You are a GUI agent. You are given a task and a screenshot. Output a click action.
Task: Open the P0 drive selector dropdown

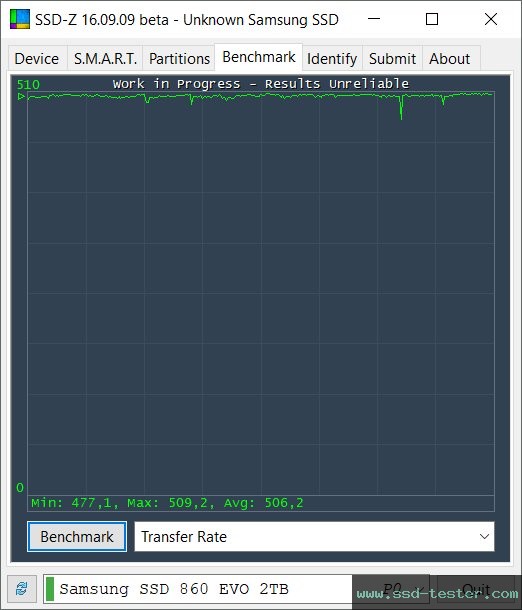coord(402,589)
